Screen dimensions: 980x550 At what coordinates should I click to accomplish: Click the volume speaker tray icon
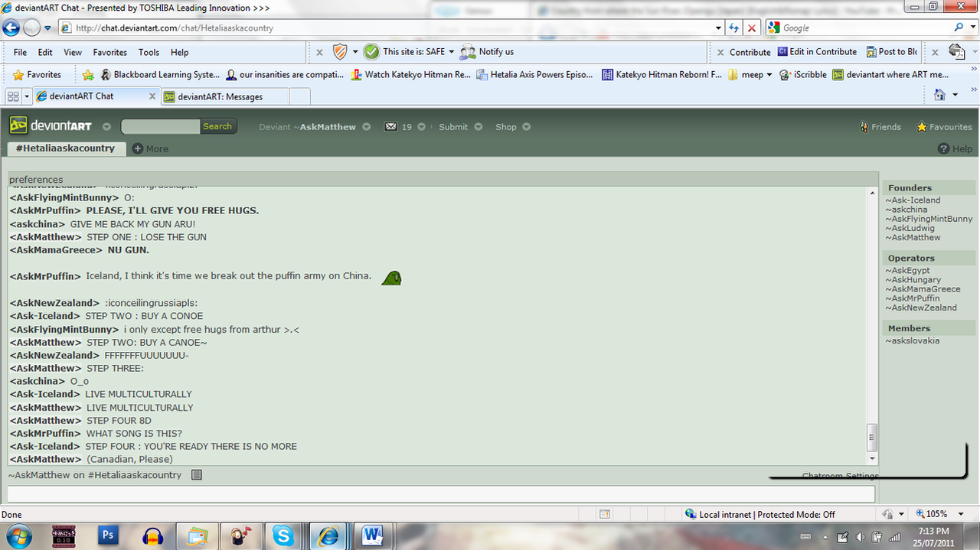(861, 536)
